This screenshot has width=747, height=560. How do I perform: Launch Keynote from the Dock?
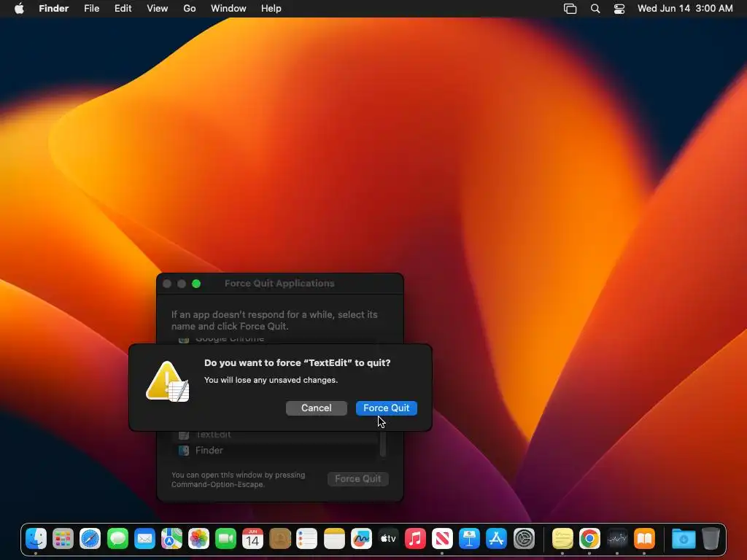469,539
